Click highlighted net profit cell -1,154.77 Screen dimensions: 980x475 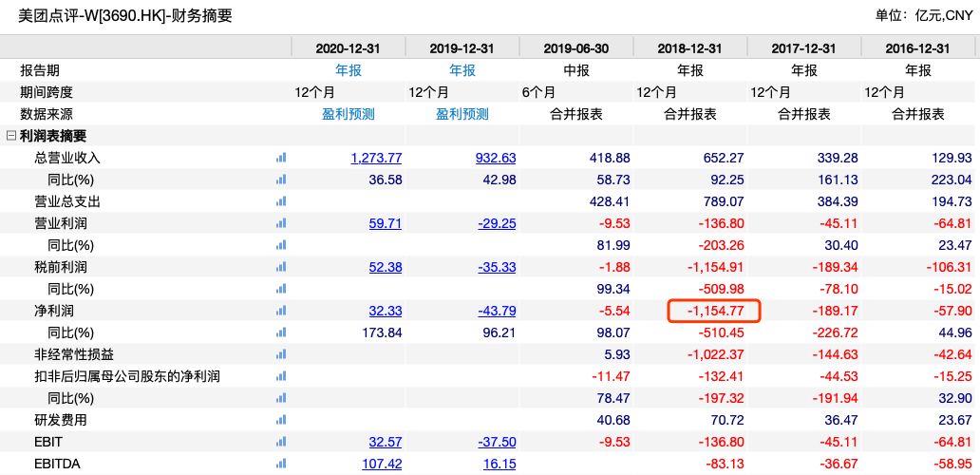pos(713,311)
